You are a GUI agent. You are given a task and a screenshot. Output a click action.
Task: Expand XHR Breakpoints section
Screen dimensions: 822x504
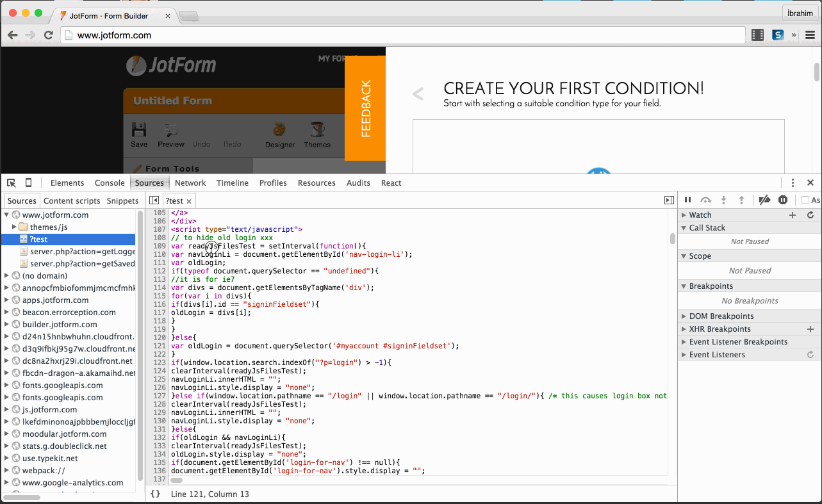[x=684, y=329]
